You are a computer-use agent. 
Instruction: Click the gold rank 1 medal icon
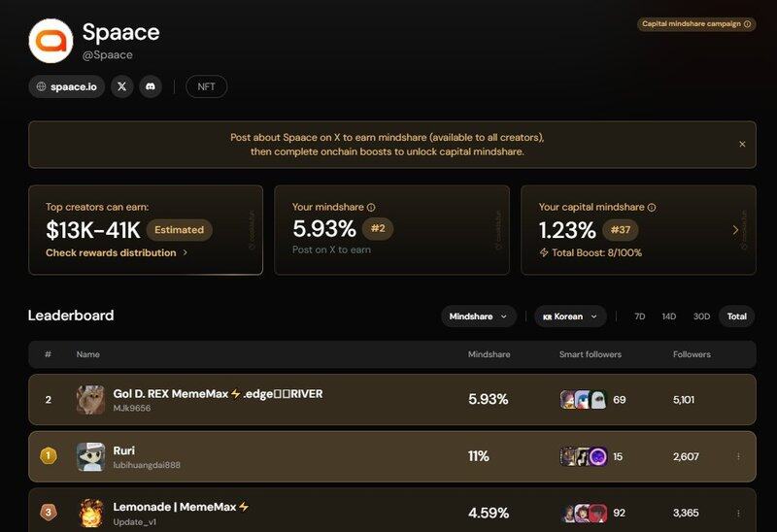point(48,456)
